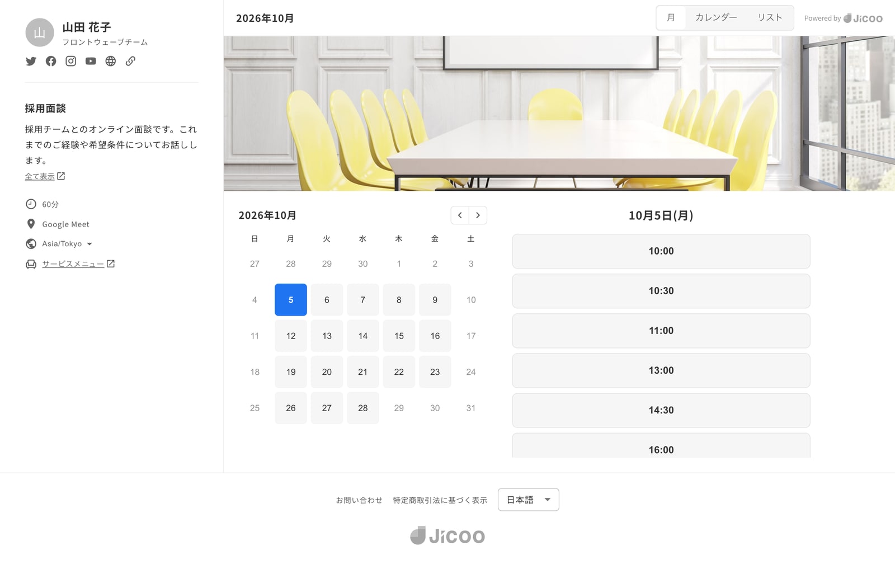Open the 日本語 language dropdown
Viewport: 895px width, 588px height.
click(x=528, y=500)
